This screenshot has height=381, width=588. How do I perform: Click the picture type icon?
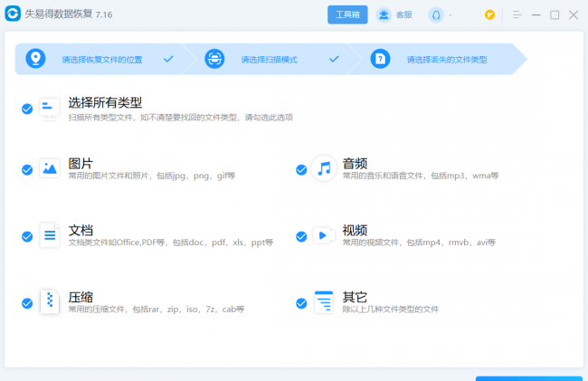click(50, 168)
